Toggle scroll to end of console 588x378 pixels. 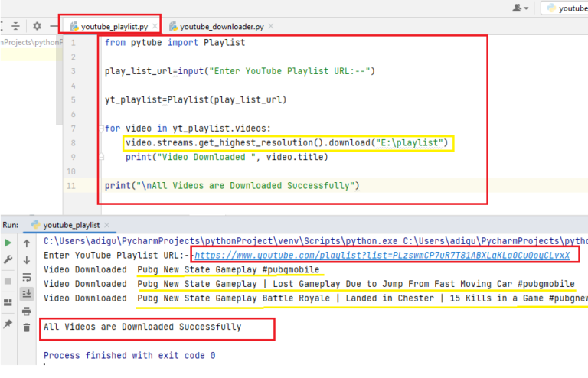click(x=27, y=294)
